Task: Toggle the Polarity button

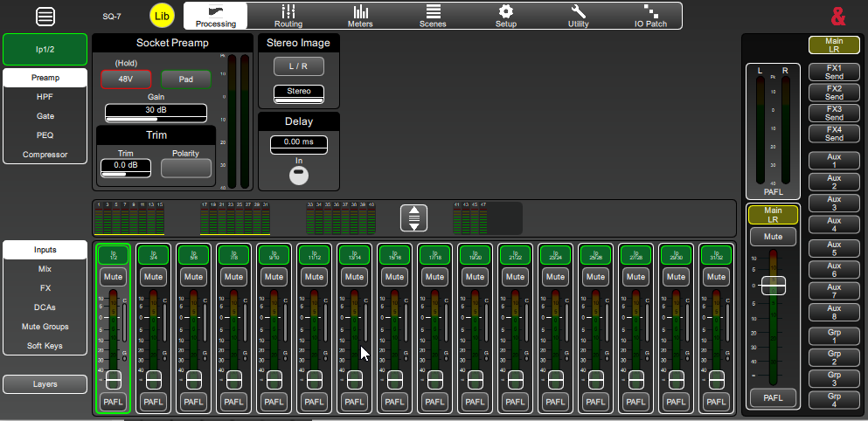Action: tap(186, 169)
